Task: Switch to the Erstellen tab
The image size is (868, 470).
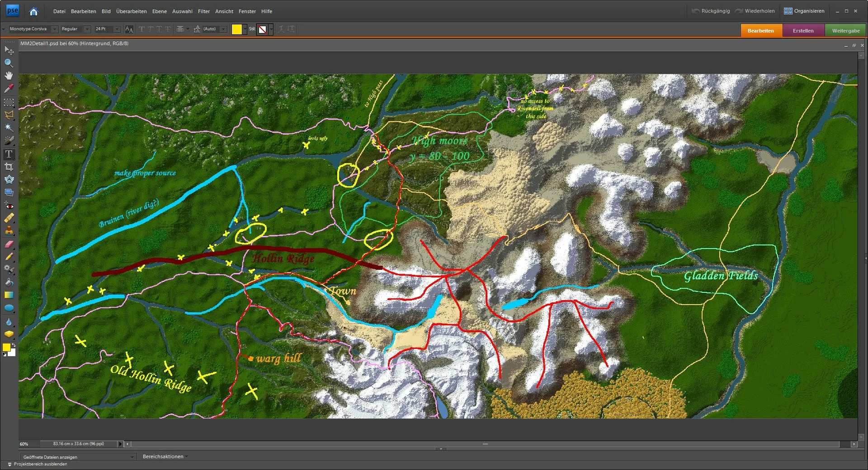Action: [x=803, y=31]
